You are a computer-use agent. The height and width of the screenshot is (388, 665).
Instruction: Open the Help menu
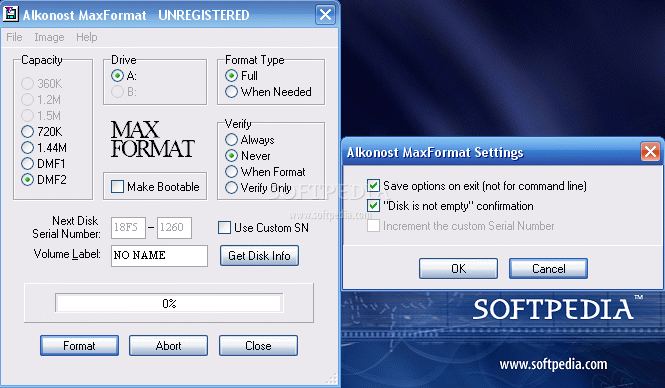[x=87, y=37]
